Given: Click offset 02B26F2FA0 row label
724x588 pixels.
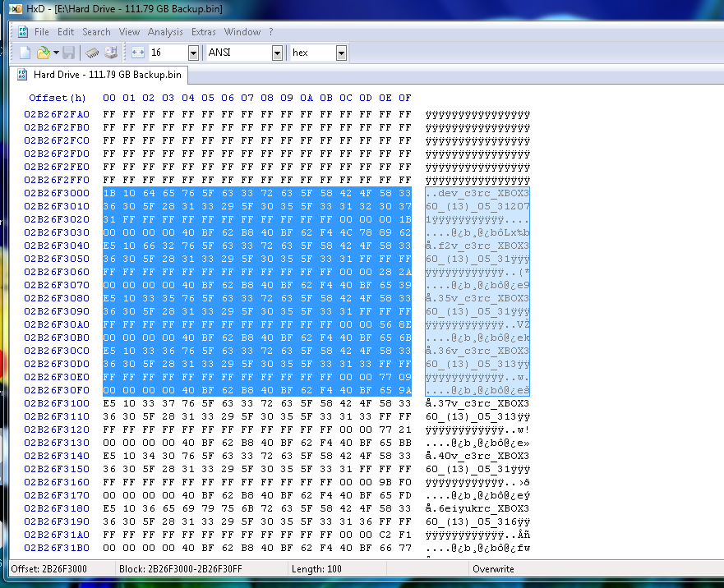Looking at the screenshot, I should tap(57, 114).
